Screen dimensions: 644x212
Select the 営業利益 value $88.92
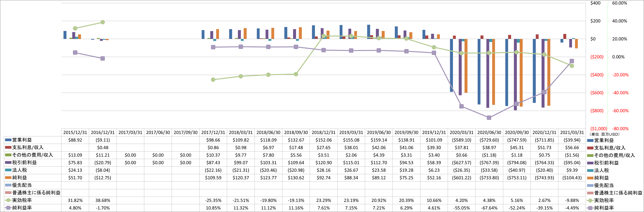pyautogui.click(x=75, y=140)
